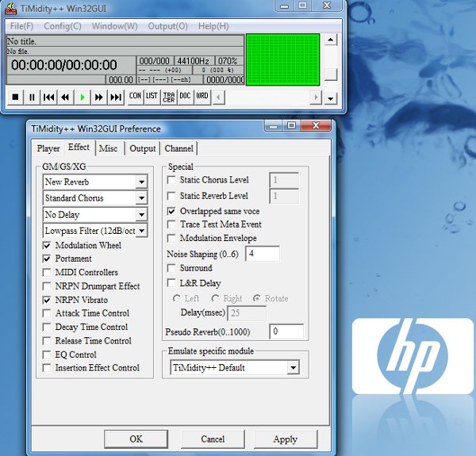Select the Effect tab
Viewport: 476px width, 456px height.
click(x=79, y=148)
